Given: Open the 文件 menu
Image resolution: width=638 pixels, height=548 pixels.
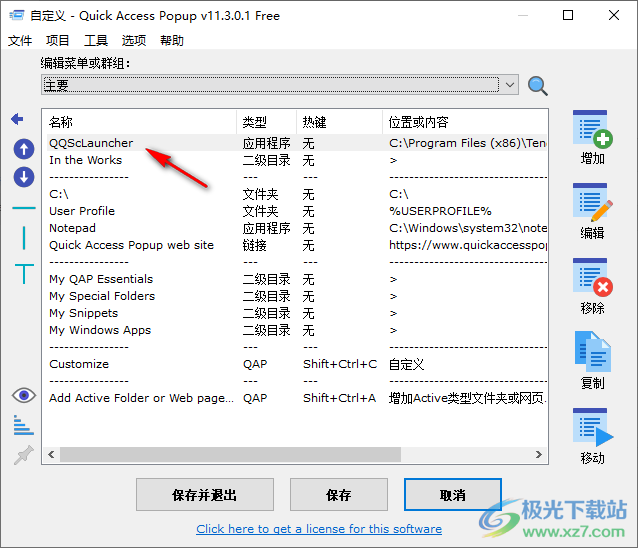Looking at the screenshot, I should click(20, 40).
